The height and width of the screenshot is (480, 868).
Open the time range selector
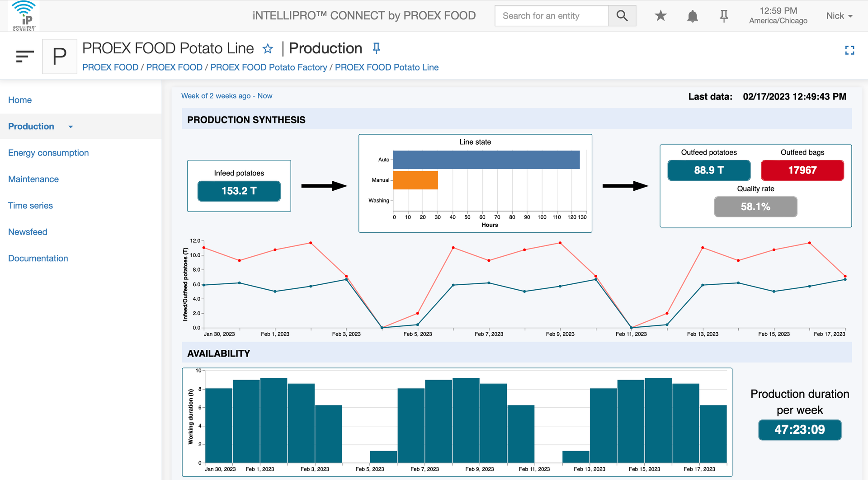click(x=226, y=96)
